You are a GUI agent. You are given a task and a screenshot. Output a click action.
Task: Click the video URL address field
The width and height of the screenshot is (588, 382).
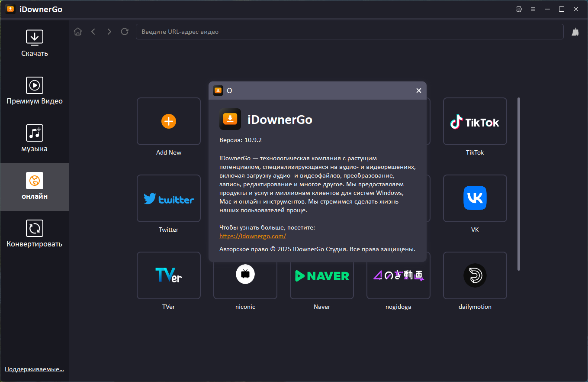pos(350,32)
